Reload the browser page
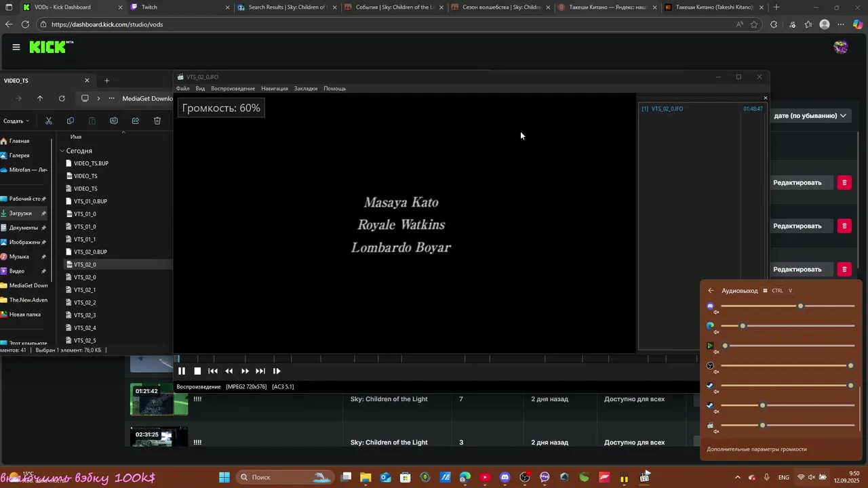Image resolution: width=868 pixels, height=488 pixels. coord(25,24)
